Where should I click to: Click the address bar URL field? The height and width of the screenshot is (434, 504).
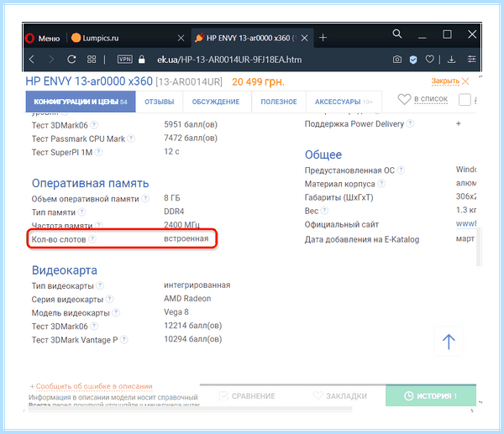[229, 60]
